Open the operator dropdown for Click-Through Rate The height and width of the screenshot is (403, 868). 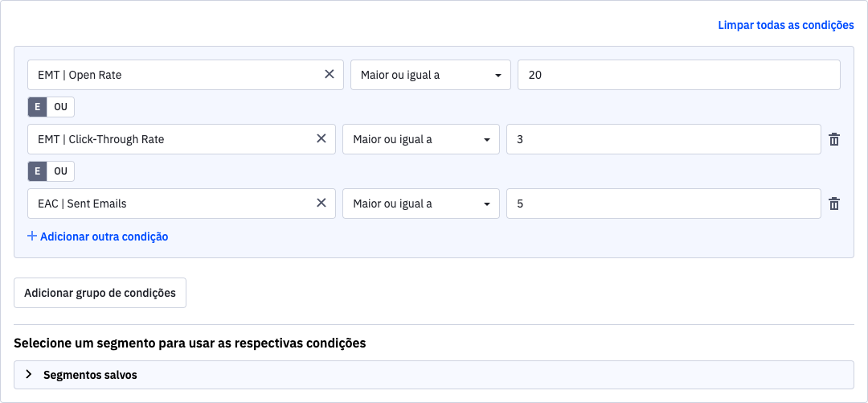pos(421,139)
